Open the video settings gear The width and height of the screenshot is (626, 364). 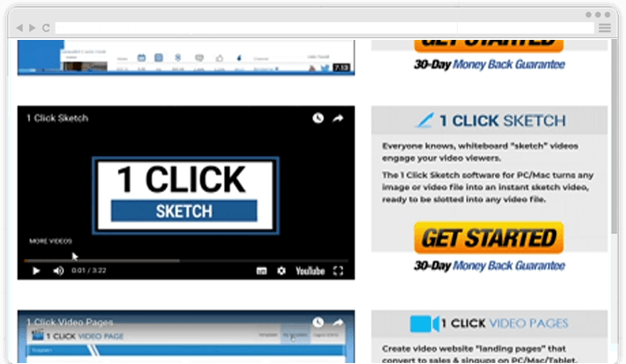(281, 271)
